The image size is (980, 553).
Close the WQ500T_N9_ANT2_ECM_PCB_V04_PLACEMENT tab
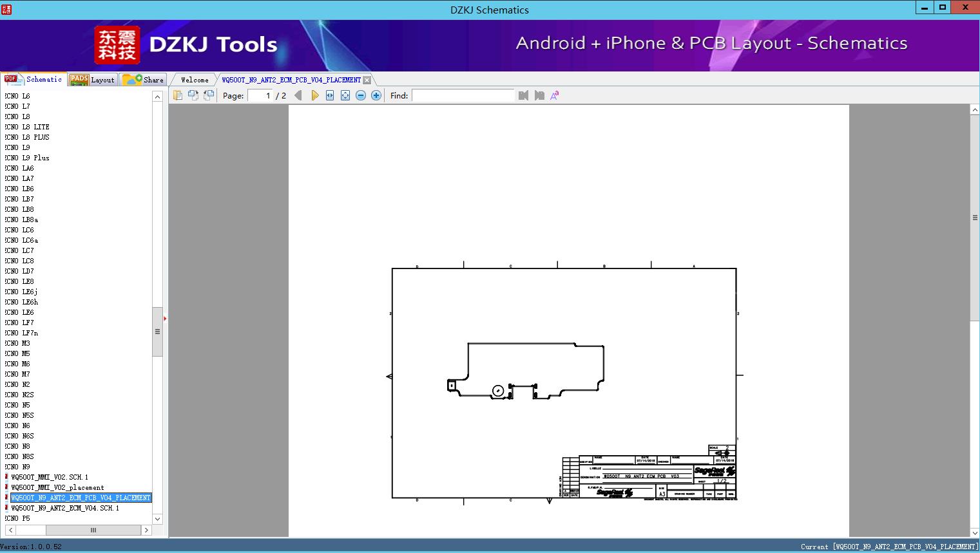pyautogui.click(x=367, y=80)
